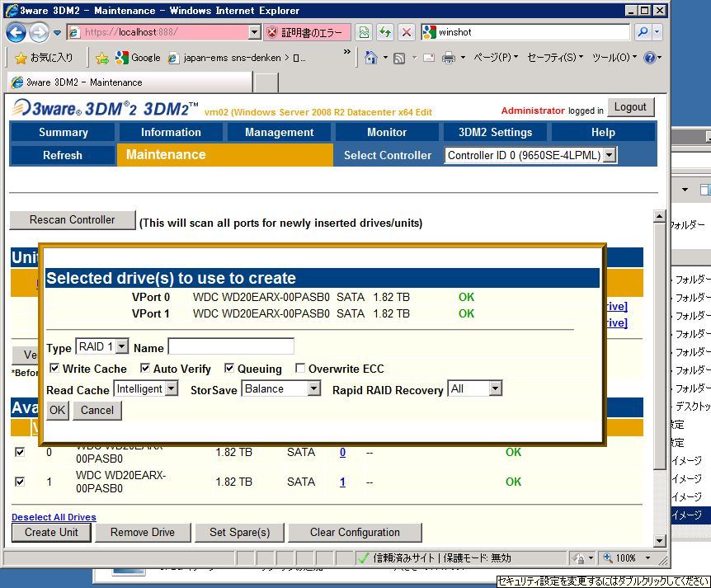Click the Logout button
Viewport: 711px width, 588px height.
(630, 107)
